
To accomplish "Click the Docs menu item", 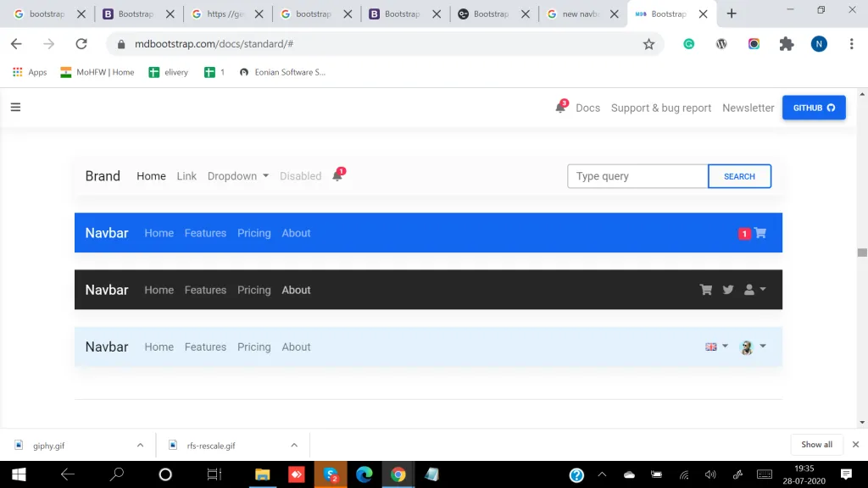I will [x=587, y=108].
